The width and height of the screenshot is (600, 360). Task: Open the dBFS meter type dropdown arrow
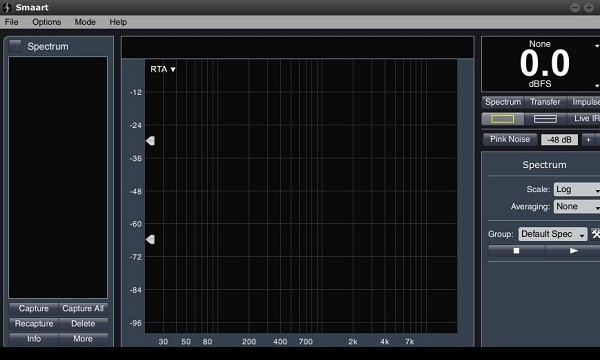597,86
